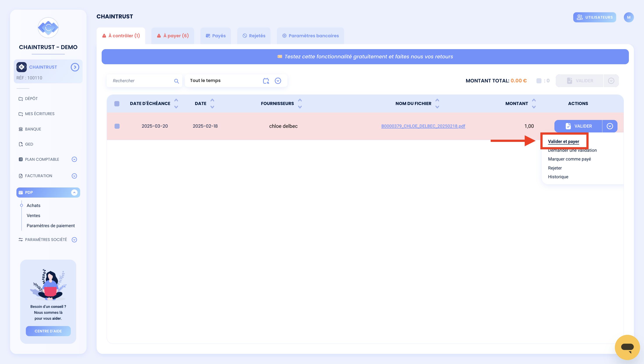
Task: Open the chat support bubble
Action: click(x=627, y=347)
